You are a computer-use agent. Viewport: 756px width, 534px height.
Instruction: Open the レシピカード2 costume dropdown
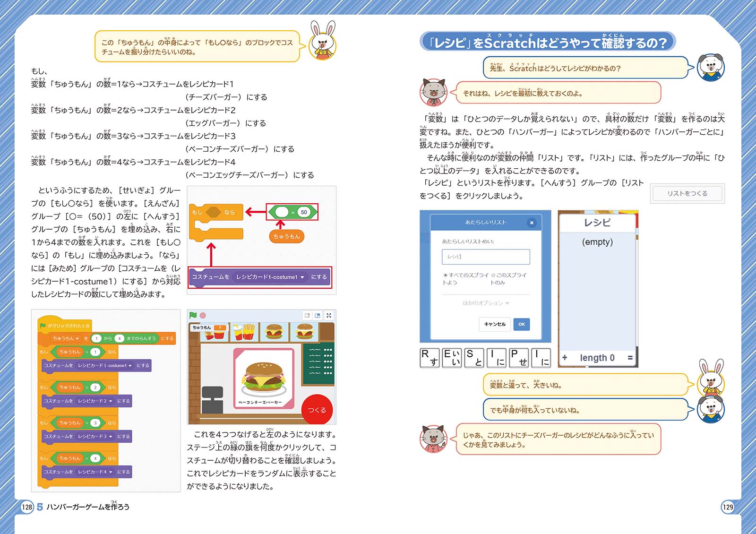pos(95,401)
